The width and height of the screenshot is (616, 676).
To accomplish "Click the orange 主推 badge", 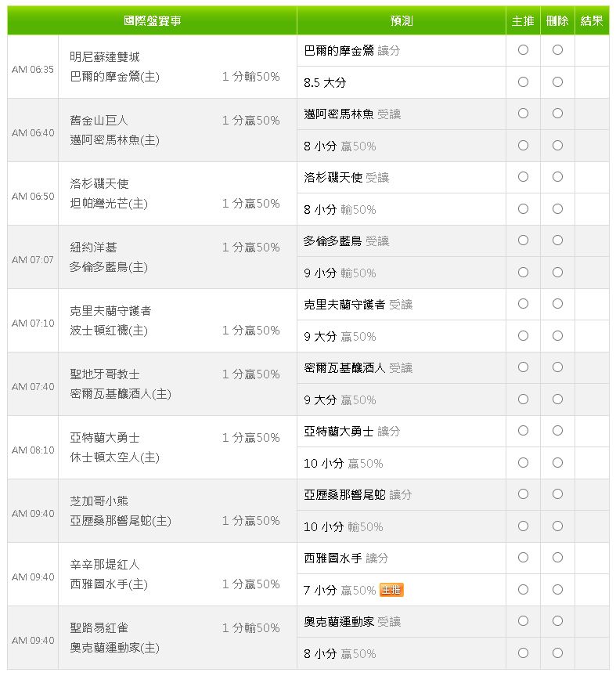I will (391, 590).
